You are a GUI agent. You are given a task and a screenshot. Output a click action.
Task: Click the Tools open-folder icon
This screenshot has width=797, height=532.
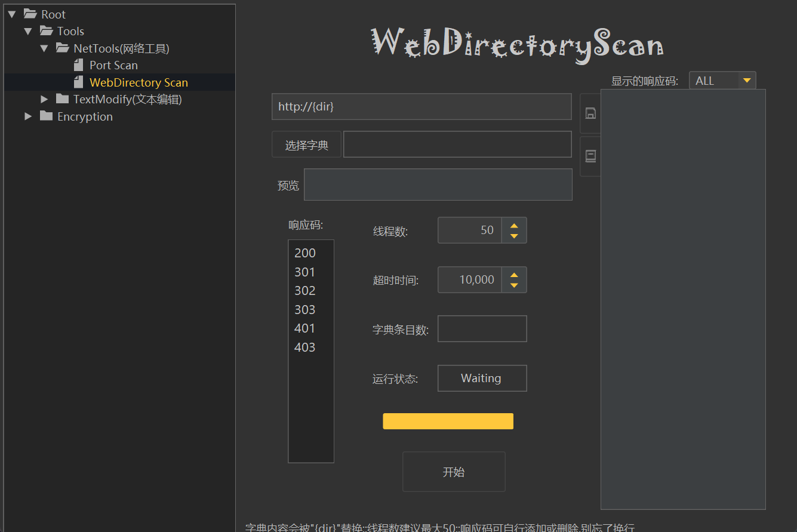coord(46,31)
